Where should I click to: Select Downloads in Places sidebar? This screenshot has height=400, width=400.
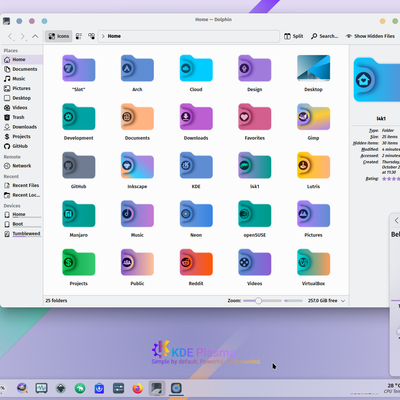[x=22, y=127]
